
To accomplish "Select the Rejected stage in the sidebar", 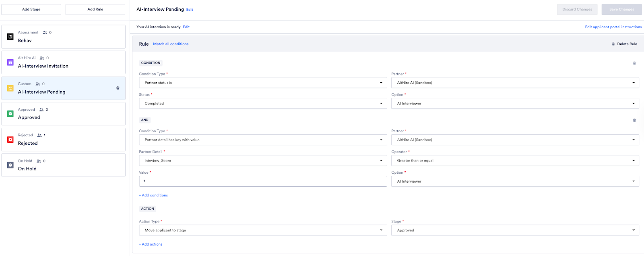I will click(63, 139).
